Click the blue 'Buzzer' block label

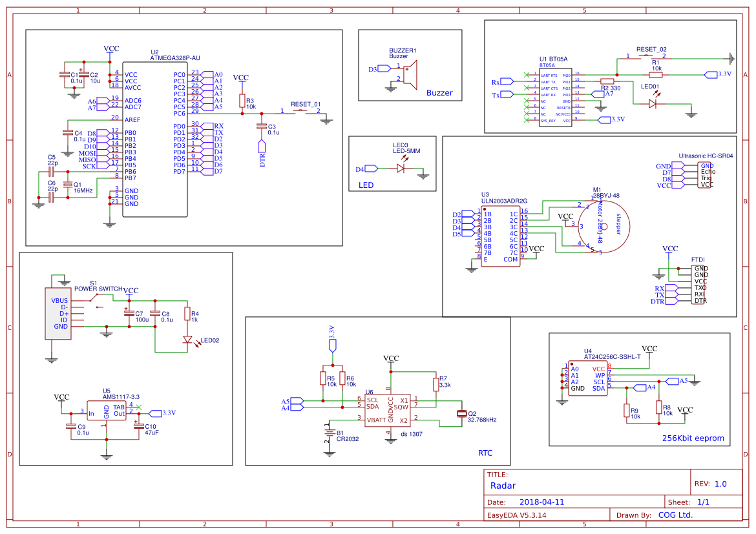[x=439, y=92]
